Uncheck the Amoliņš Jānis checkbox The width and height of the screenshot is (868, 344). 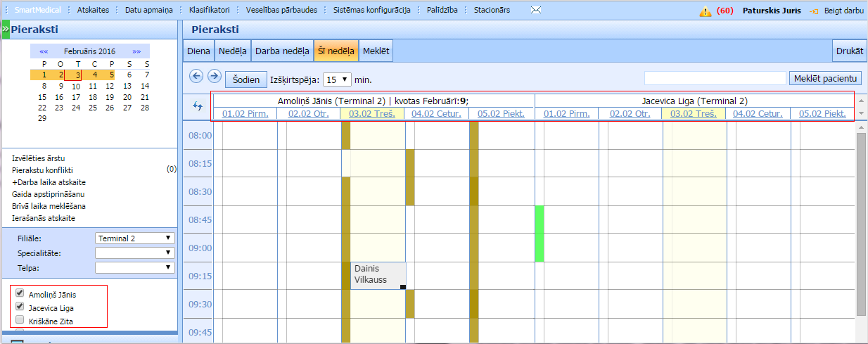[x=20, y=294]
